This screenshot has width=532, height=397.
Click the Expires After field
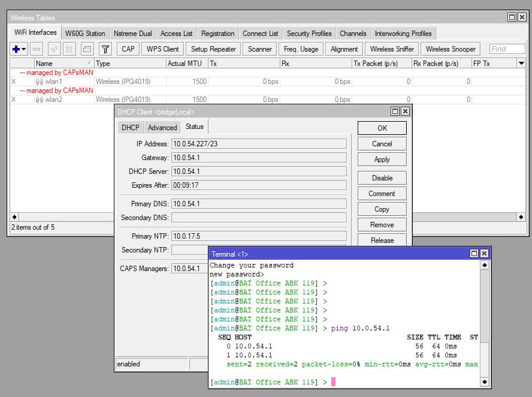[x=259, y=185]
